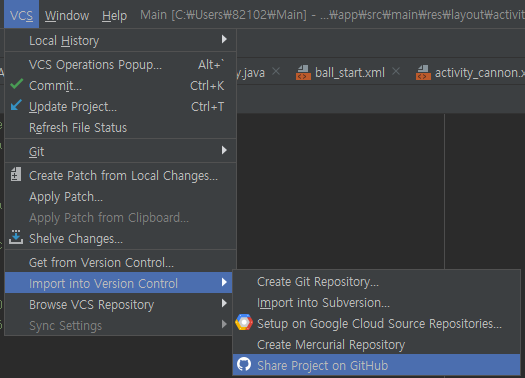Close the .java editor tab

click(276, 71)
